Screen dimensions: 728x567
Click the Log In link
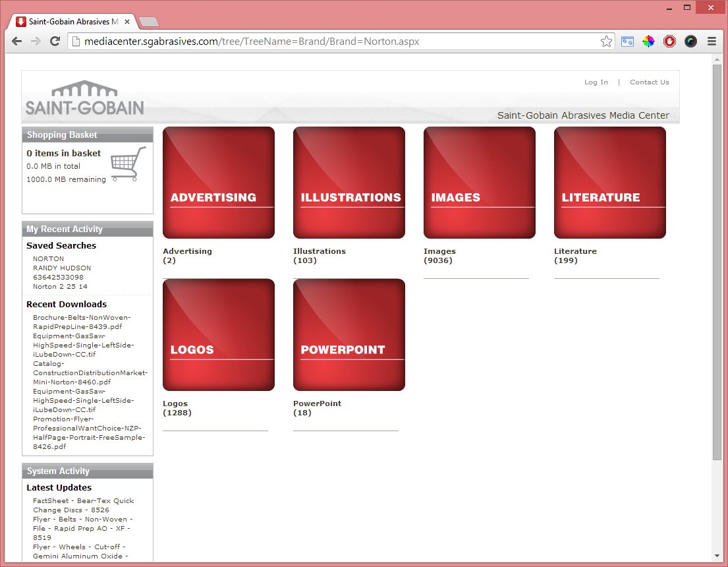[596, 82]
